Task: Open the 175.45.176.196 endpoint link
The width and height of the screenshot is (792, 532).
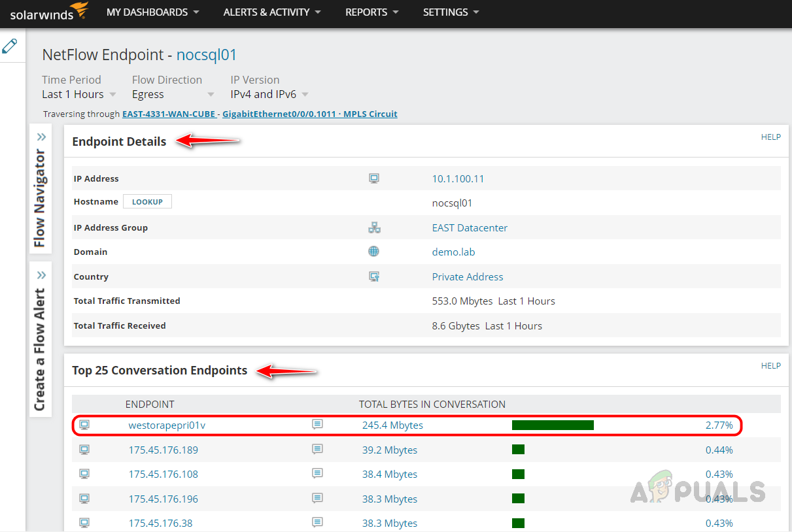Action: pyautogui.click(x=164, y=499)
